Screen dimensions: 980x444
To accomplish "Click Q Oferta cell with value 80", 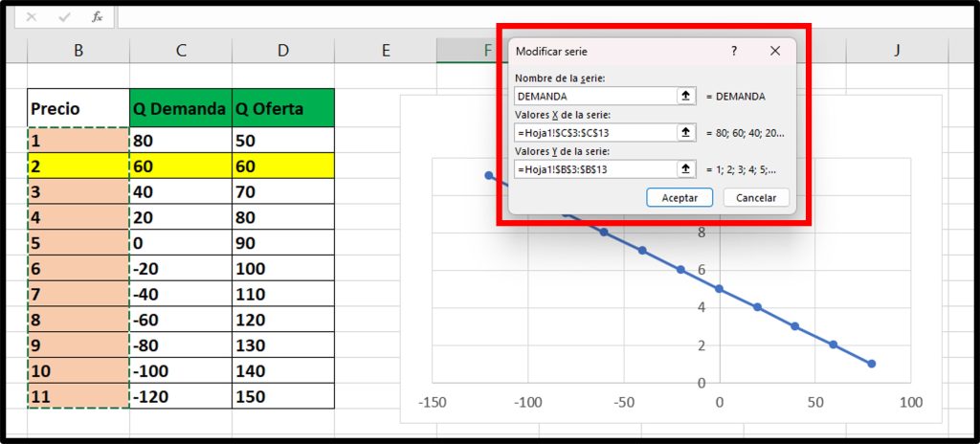I will tap(283, 217).
